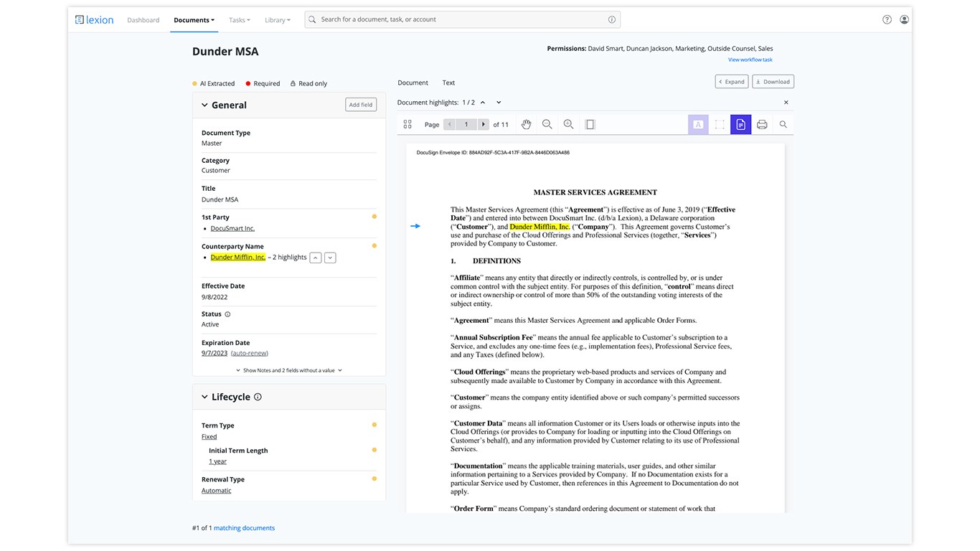This screenshot has height=551, width=980.
Task: Click next highlight arrow beside Dunder Mifflin
Action: coord(330,258)
